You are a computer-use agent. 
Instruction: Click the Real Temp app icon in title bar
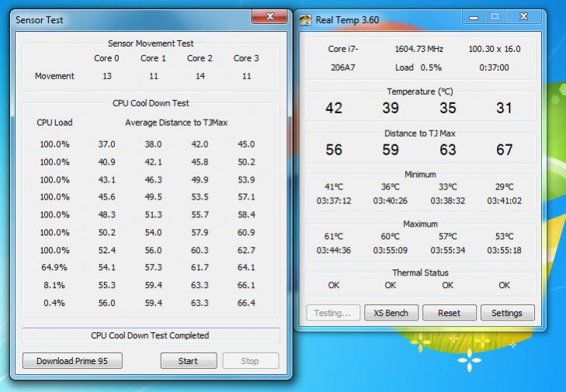[x=305, y=20]
